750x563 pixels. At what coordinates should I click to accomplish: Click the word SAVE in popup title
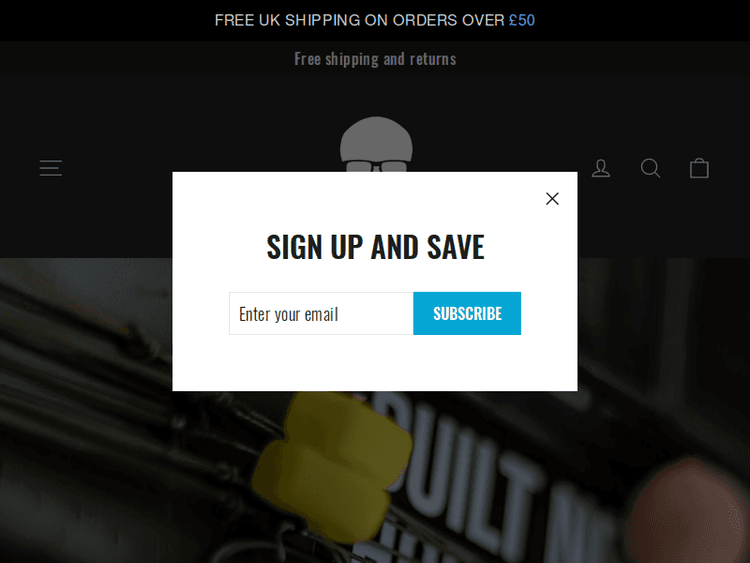click(x=456, y=247)
